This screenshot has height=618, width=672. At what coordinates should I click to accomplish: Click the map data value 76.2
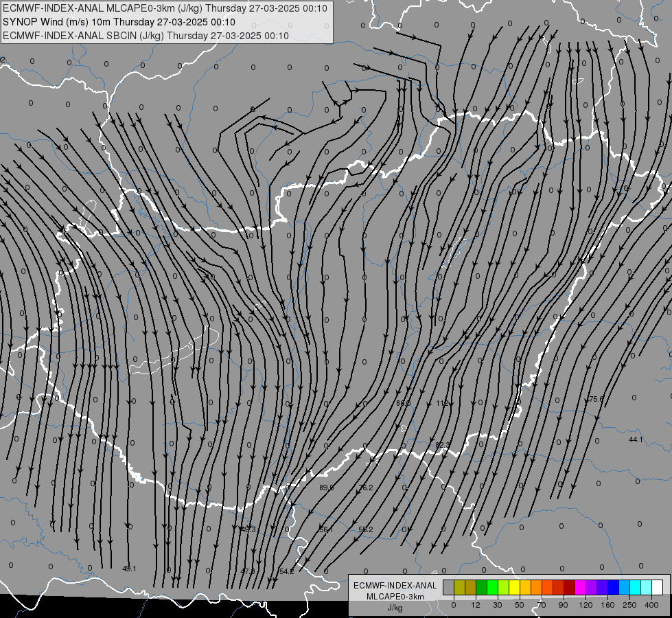point(366,488)
